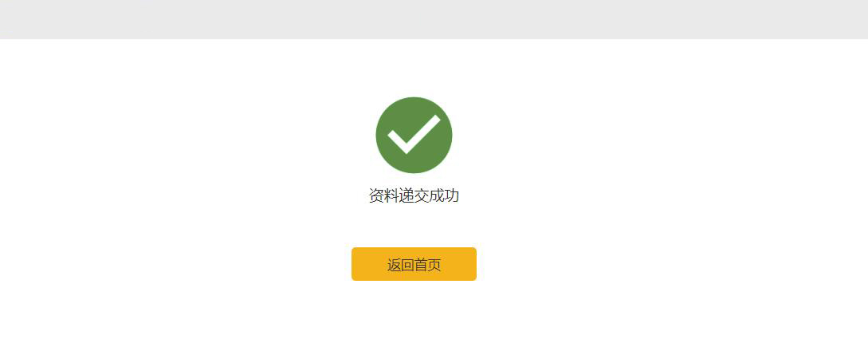Click the success icon above 资料递交成功
Viewport: 868px width, 351px height.
click(414, 135)
